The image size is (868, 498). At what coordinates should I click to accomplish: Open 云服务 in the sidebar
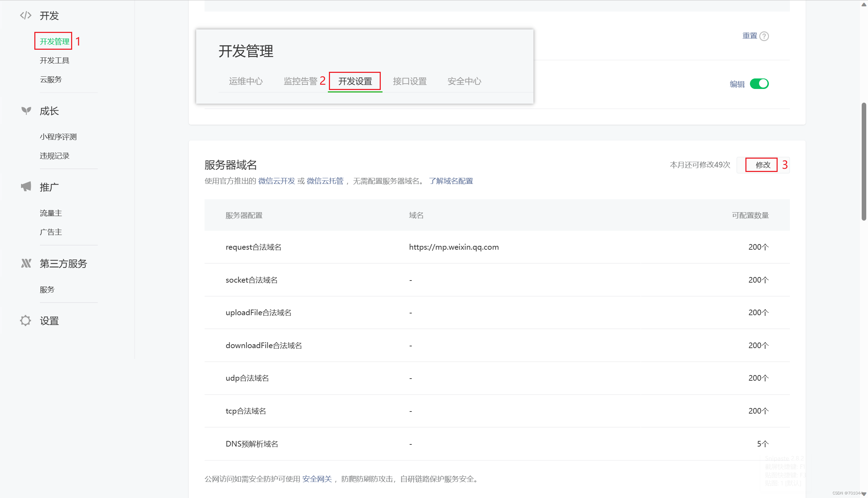(x=51, y=79)
